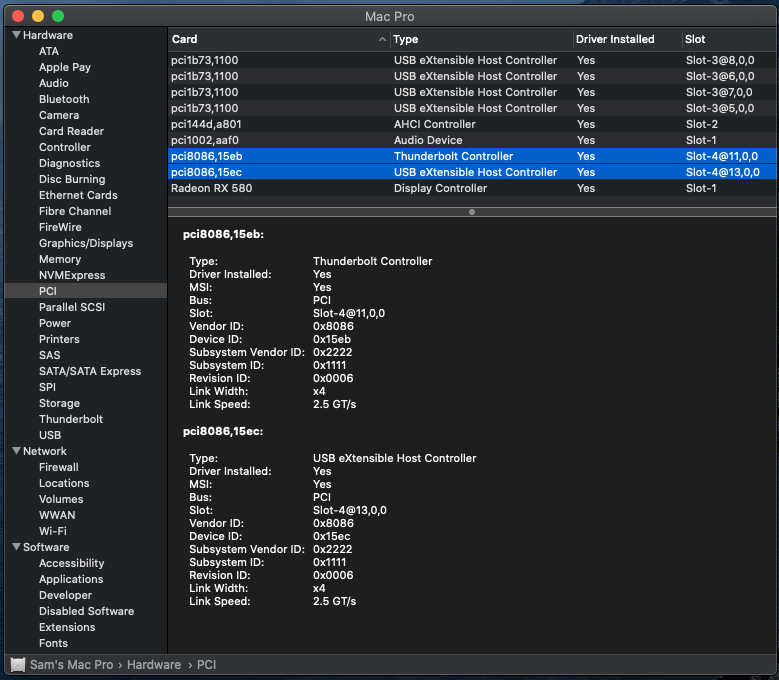The height and width of the screenshot is (680, 779).
Task: Select Extensions under Software
Action: click(67, 627)
